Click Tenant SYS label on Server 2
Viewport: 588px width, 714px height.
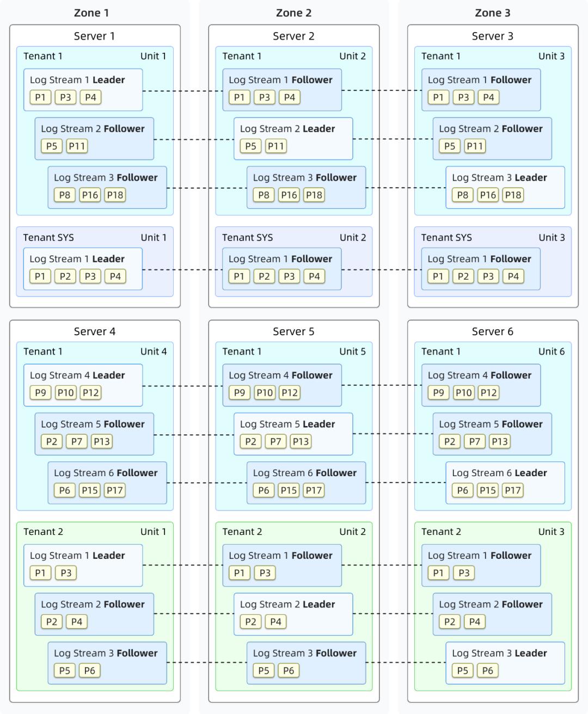tap(248, 237)
